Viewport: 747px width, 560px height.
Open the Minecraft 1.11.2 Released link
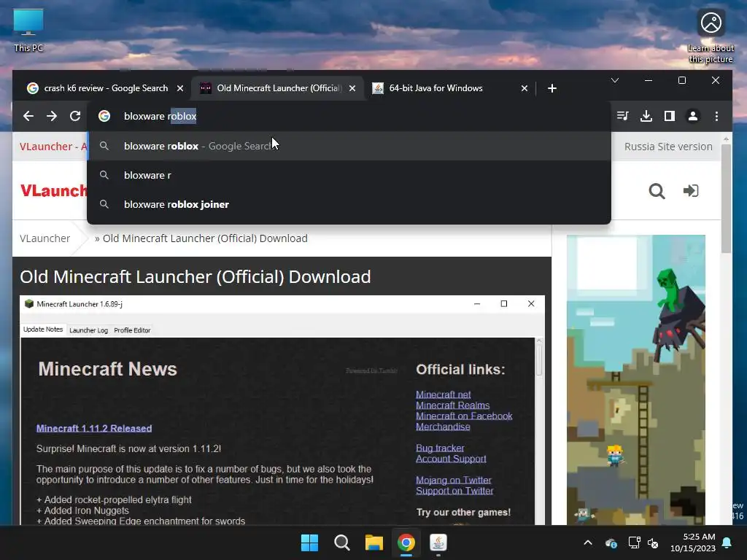(x=94, y=429)
